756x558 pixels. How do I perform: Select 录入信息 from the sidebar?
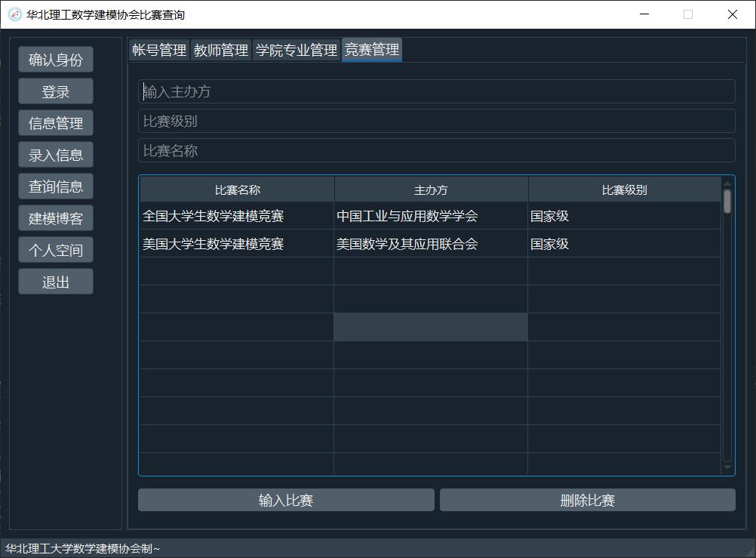56,155
